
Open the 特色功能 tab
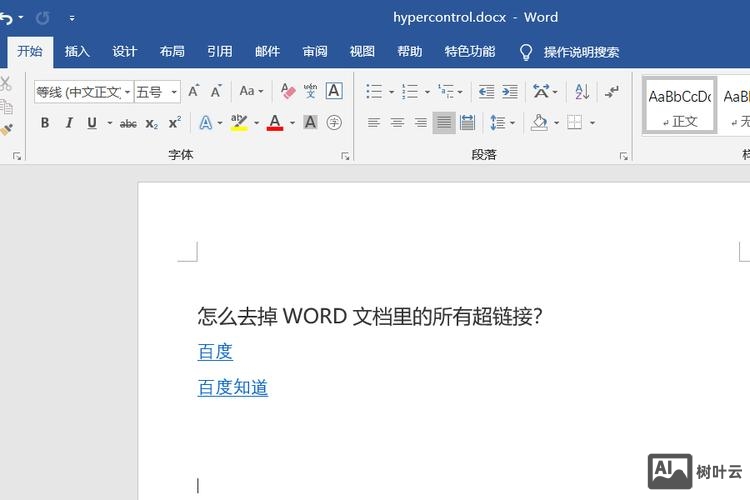[470, 51]
